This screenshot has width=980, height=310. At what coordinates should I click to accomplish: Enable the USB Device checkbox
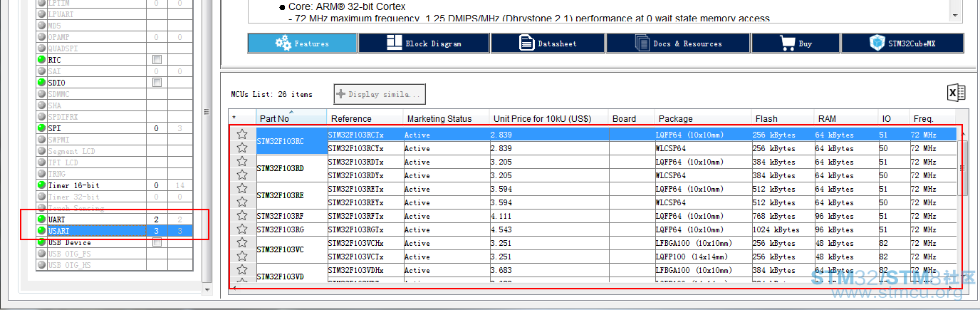(157, 242)
